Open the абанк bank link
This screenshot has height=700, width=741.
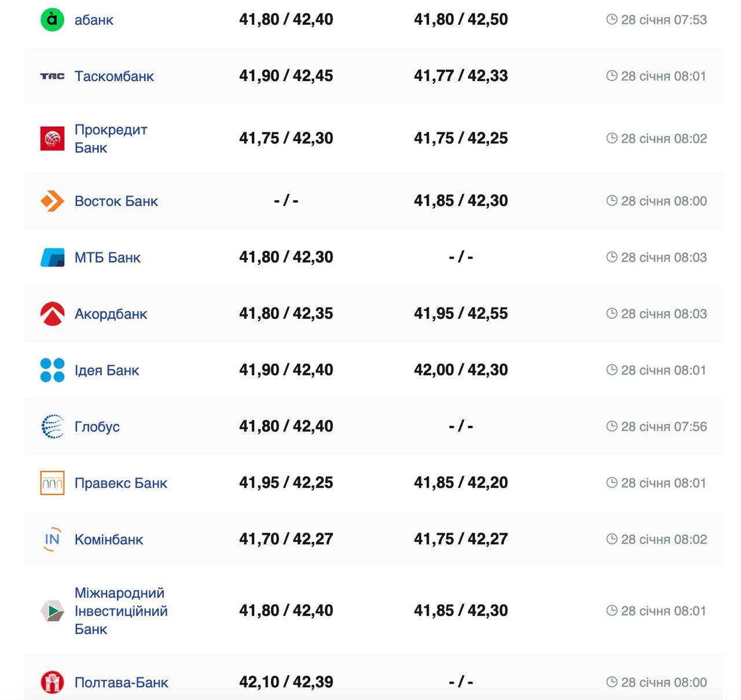94,20
